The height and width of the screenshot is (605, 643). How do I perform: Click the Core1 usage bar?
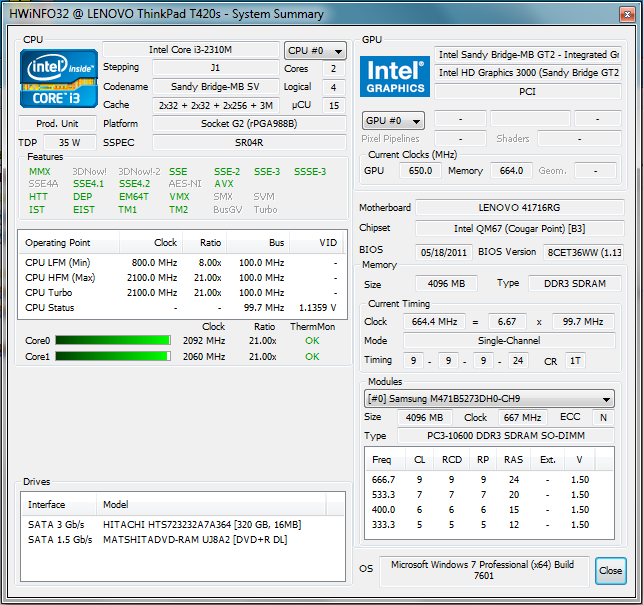[x=113, y=356]
